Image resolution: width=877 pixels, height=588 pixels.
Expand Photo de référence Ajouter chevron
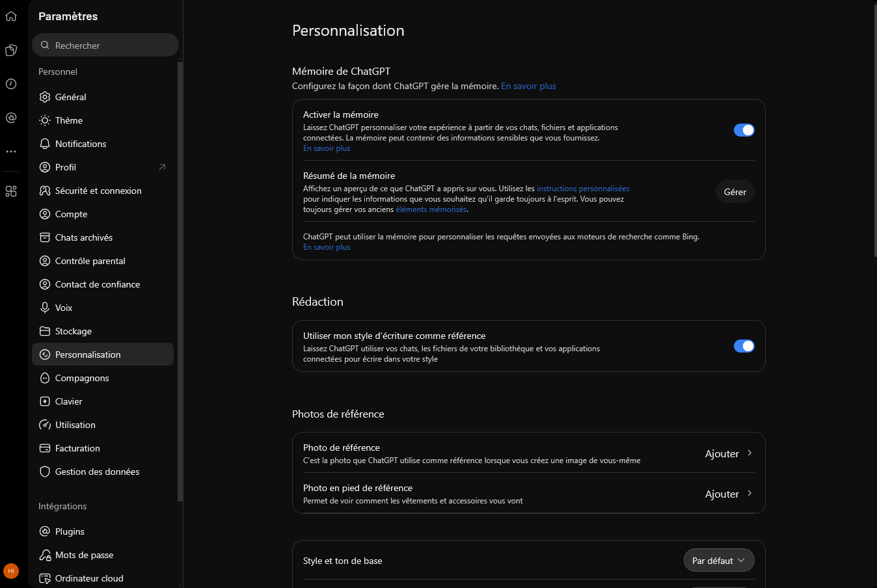pos(749,453)
